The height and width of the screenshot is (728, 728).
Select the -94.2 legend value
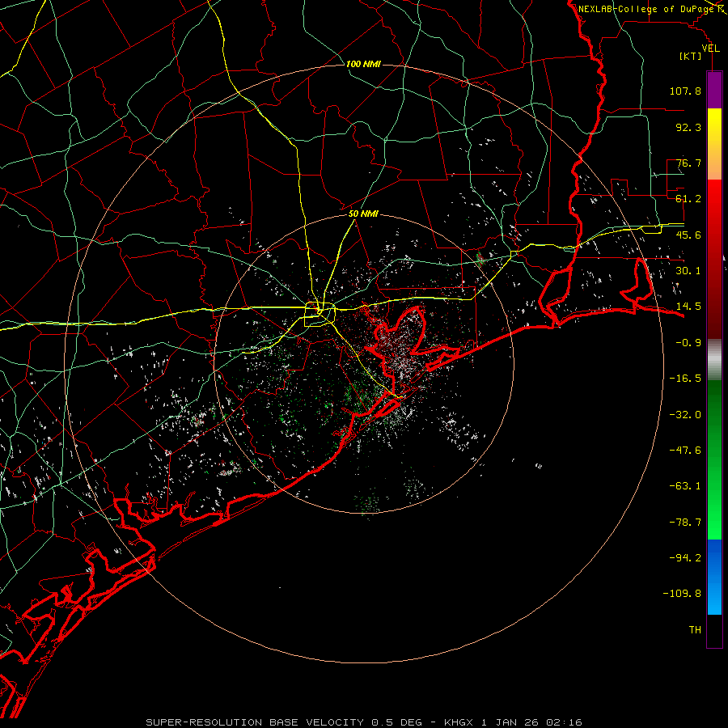point(685,558)
